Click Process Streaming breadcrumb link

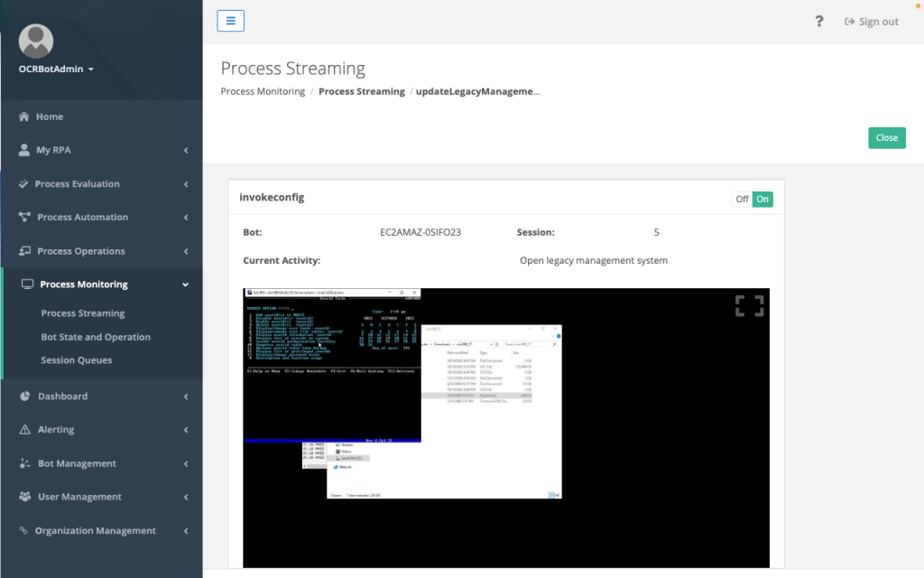click(362, 91)
